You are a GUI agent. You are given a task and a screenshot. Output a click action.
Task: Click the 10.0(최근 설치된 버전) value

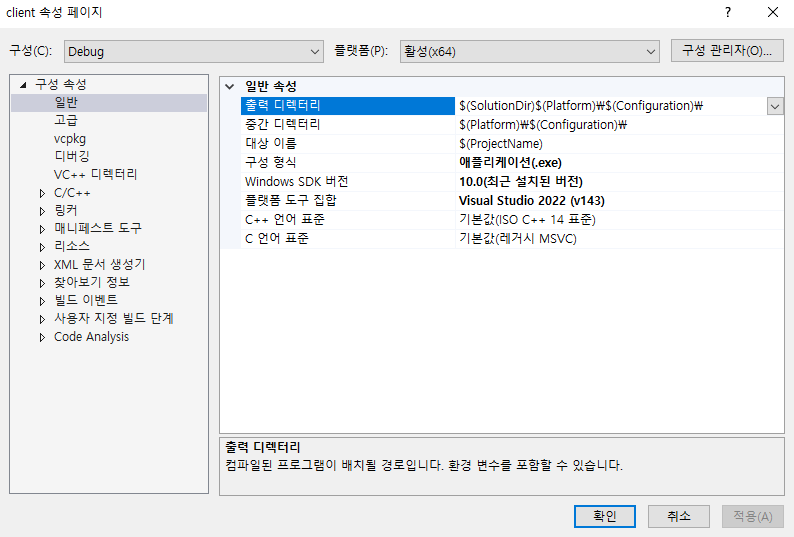[521, 182]
